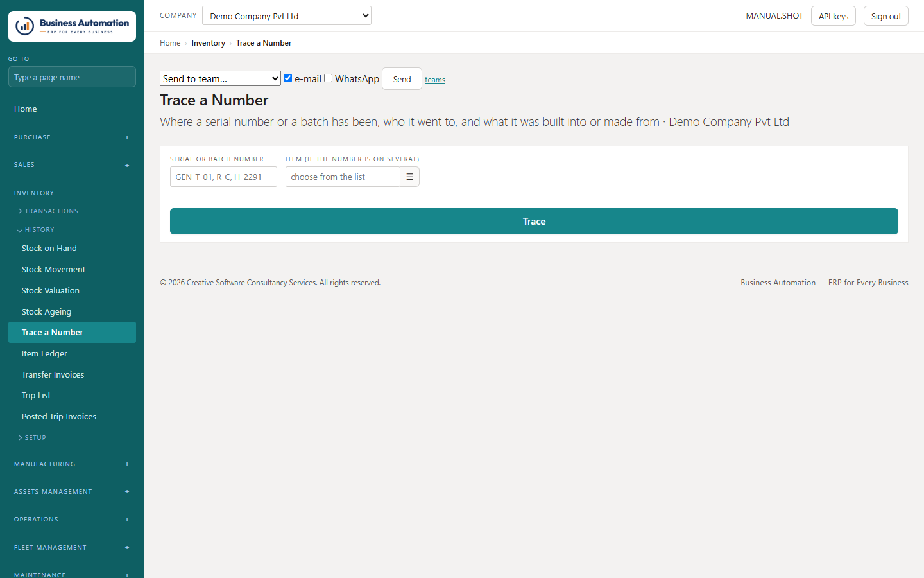This screenshot has height=578, width=924.
Task: Expand the Setup submenu
Action: [32, 437]
